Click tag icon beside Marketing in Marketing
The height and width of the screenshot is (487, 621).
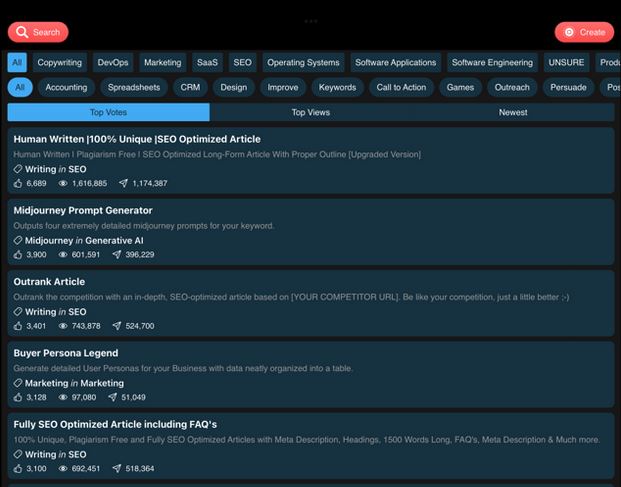pos(18,383)
